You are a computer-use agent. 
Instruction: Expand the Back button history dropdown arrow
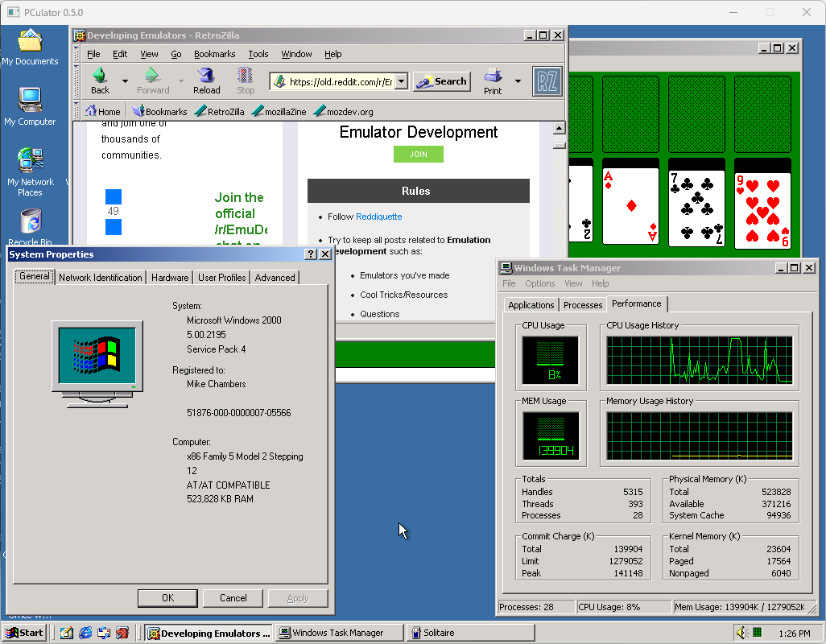[125, 81]
